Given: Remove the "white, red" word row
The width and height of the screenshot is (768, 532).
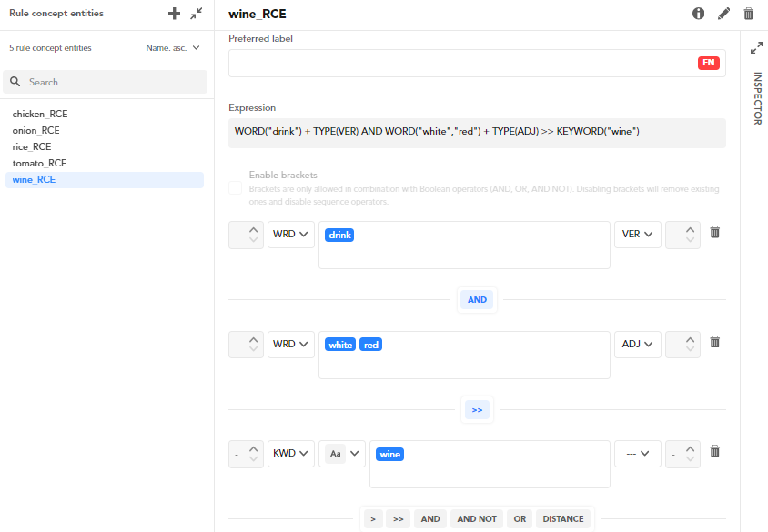Looking at the screenshot, I should click(x=715, y=343).
